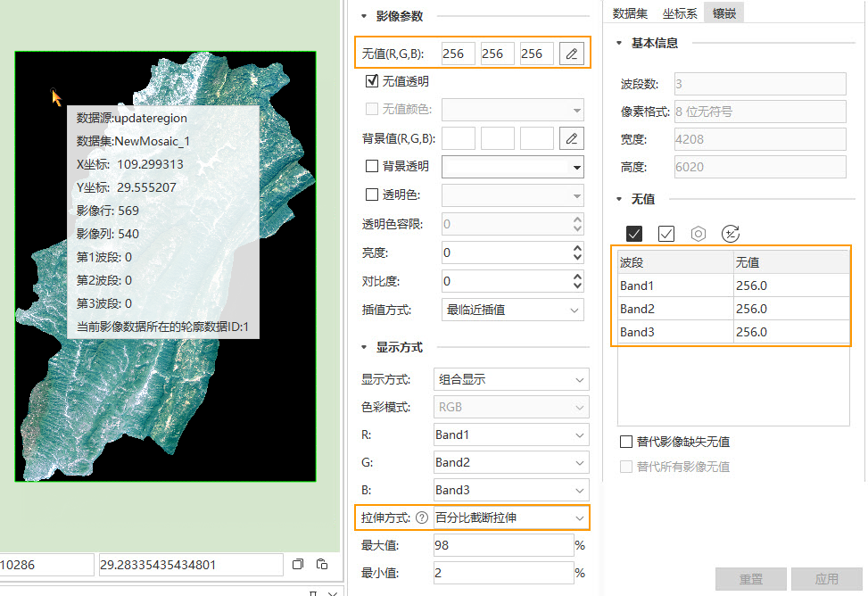
Task: Click the 最大值 input field
Action: coord(502,545)
